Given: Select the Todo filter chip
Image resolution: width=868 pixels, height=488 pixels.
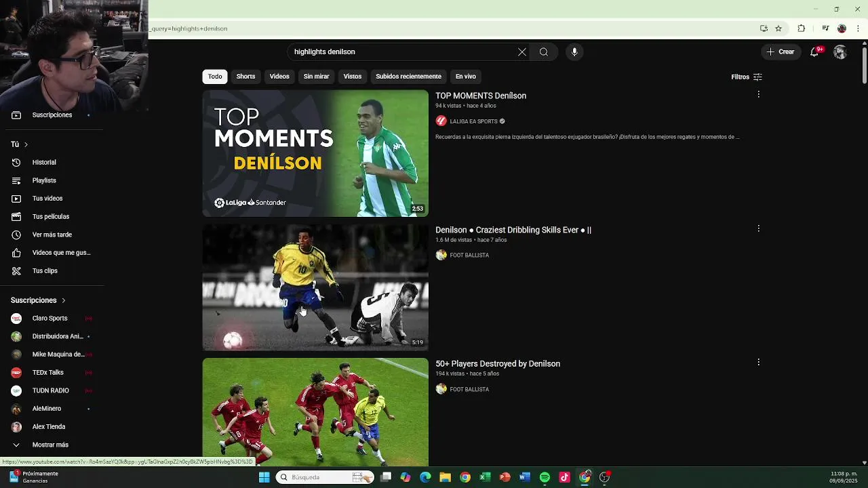Looking at the screenshot, I should tap(215, 77).
